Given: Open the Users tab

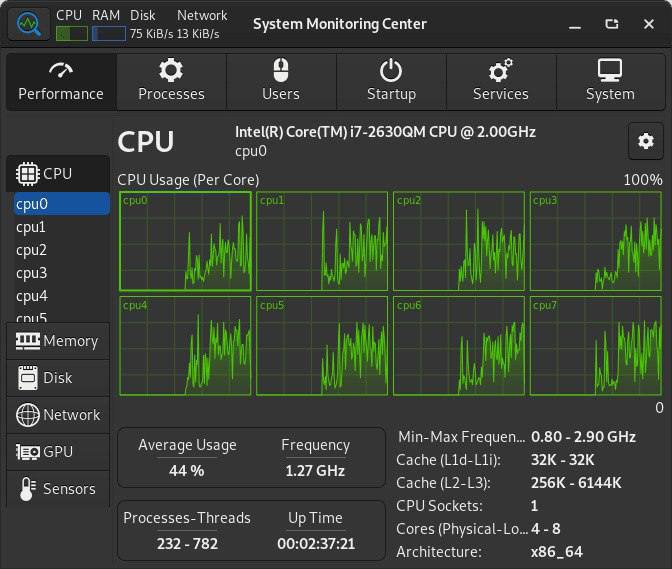Looking at the screenshot, I should (281, 82).
